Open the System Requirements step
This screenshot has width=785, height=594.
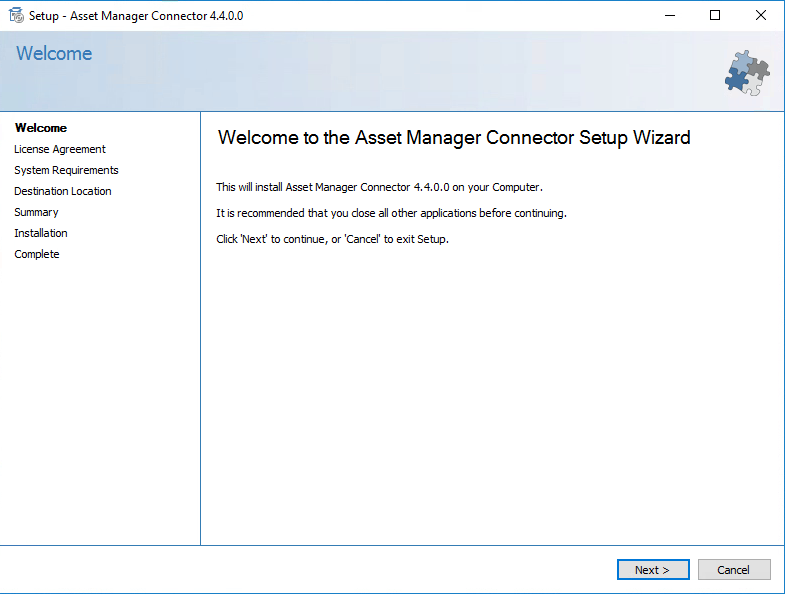point(66,170)
